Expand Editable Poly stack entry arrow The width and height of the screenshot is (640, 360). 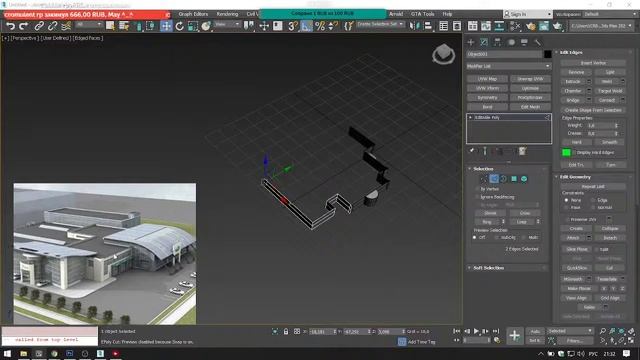click(x=471, y=117)
